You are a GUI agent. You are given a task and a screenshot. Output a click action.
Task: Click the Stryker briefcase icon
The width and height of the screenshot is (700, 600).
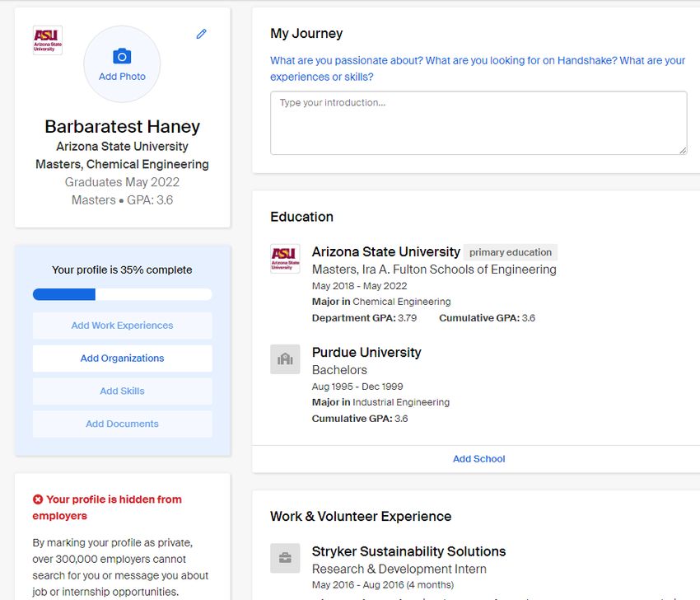(285, 558)
